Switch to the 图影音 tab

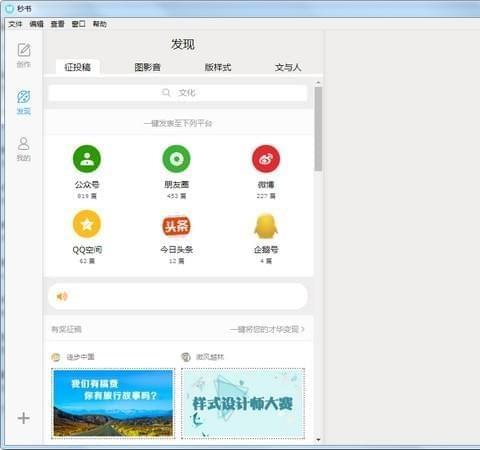(148, 67)
